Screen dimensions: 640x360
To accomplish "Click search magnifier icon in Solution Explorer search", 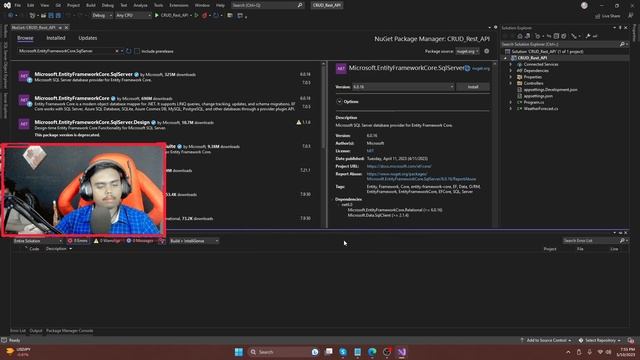I will coord(622,44).
